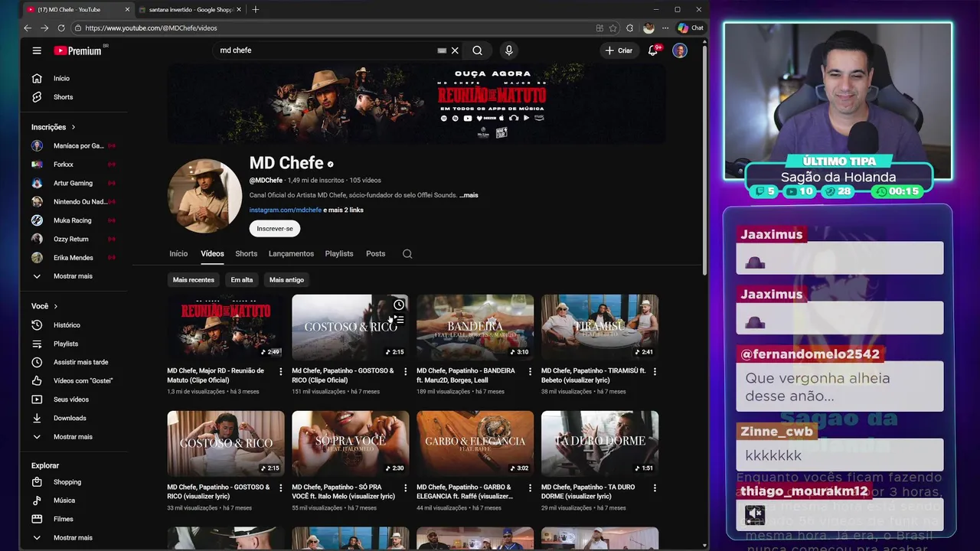980x551 pixels.
Task: Filter videos by Em alta
Action: 242,280
